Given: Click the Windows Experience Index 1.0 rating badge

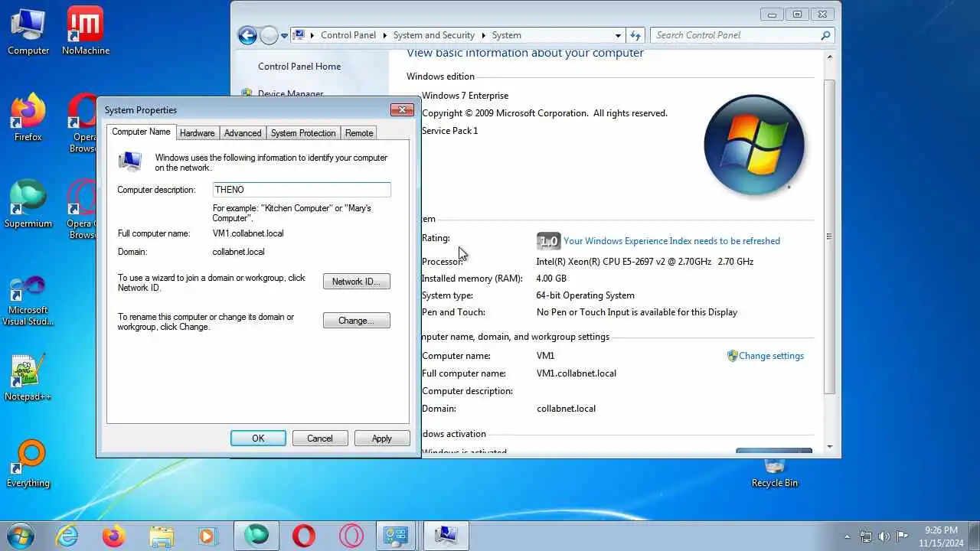Looking at the screenshot, I should point(548,241).
